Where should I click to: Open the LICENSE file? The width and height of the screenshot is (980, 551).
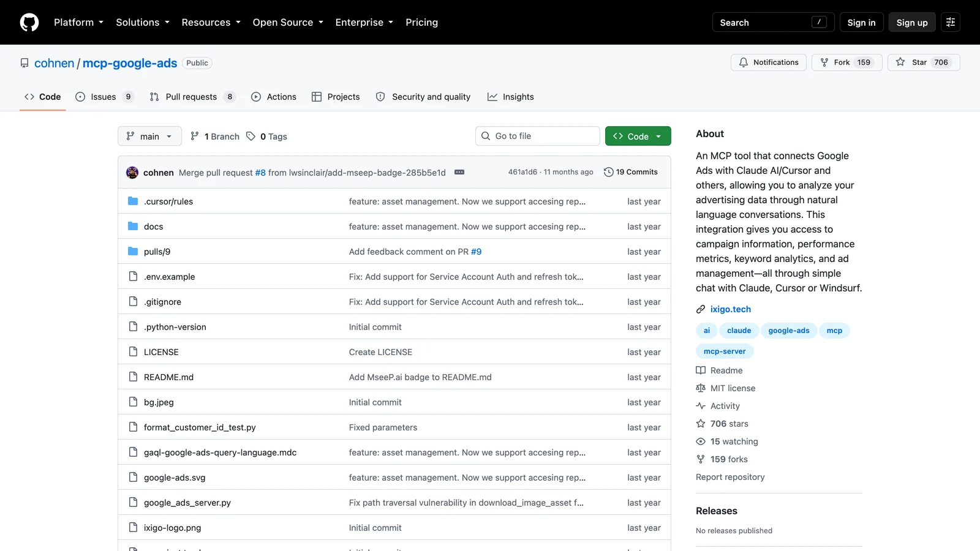(x=161, y=352)
